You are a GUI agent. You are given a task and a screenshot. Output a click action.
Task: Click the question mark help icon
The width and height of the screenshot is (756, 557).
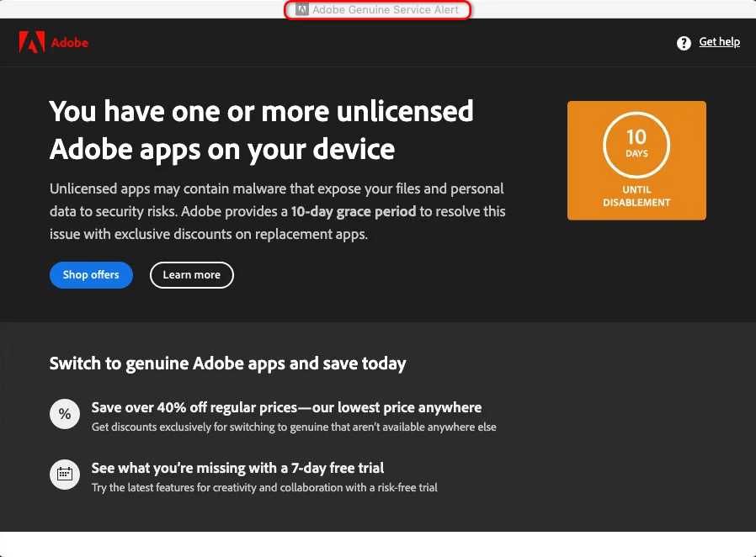[684, 43]
